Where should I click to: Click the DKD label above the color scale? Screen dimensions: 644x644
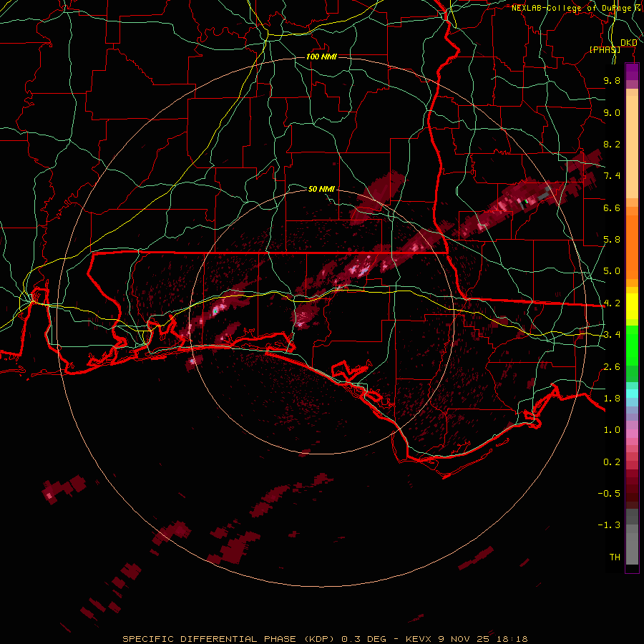pos(628,43)
